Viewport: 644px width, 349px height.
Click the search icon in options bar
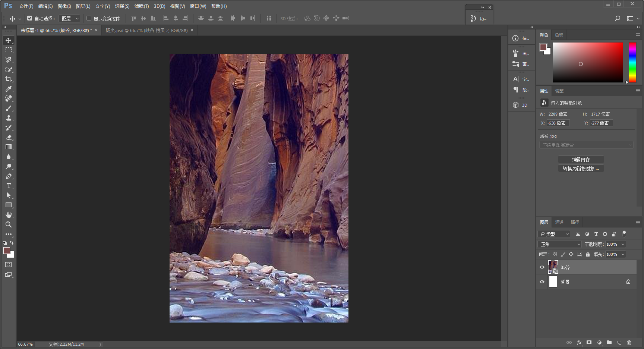pyautogui.click(x=618, y=18)
